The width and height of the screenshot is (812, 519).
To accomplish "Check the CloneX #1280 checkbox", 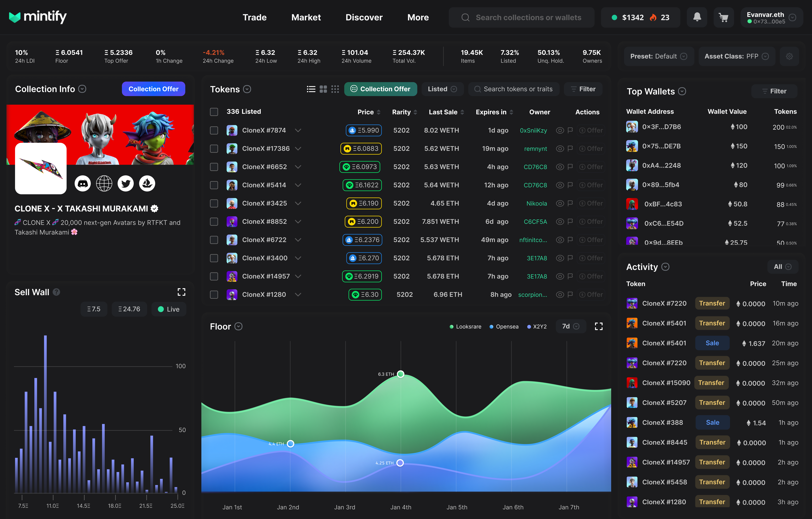I will [214, 294].
